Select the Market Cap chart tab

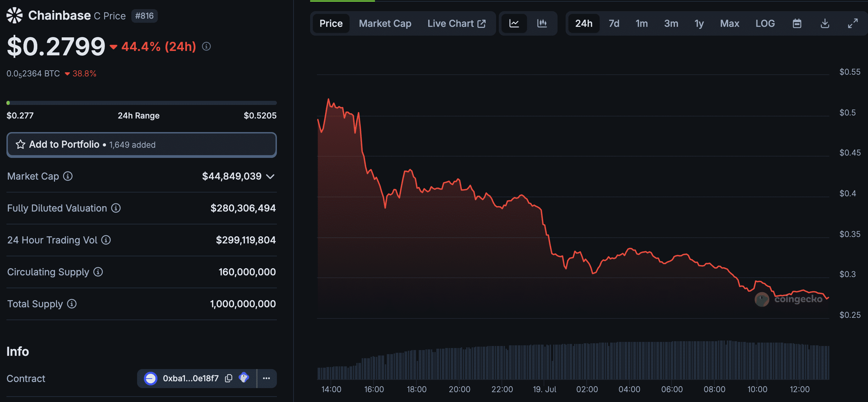[x=385, y=23]
